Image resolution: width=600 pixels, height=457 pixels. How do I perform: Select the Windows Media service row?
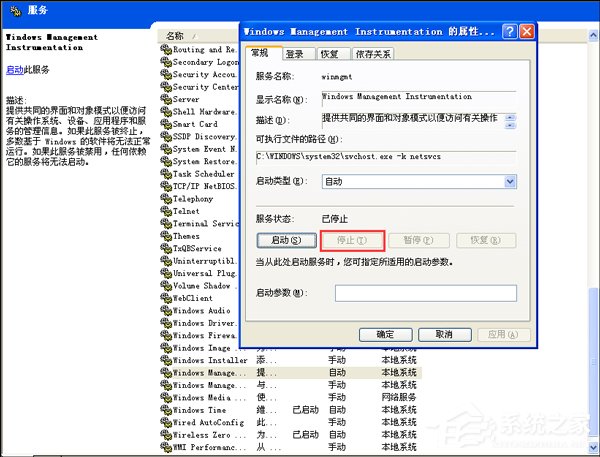[x=291, y=397]
